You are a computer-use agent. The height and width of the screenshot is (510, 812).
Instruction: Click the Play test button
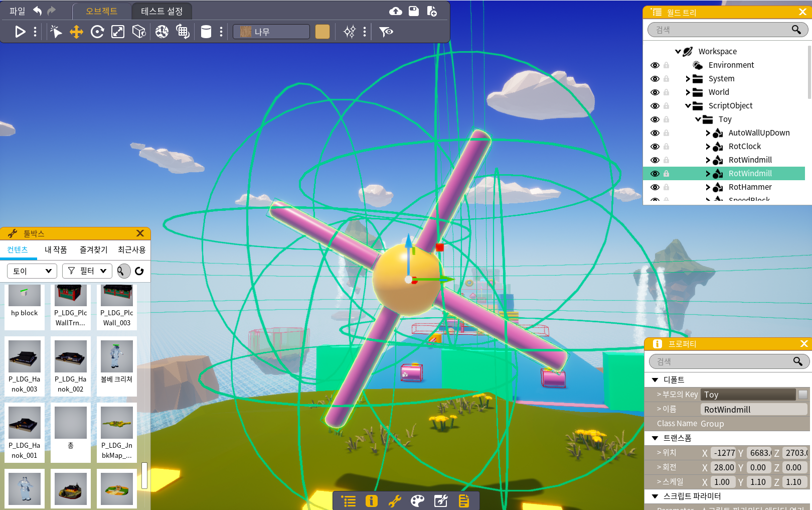[20, 32]
